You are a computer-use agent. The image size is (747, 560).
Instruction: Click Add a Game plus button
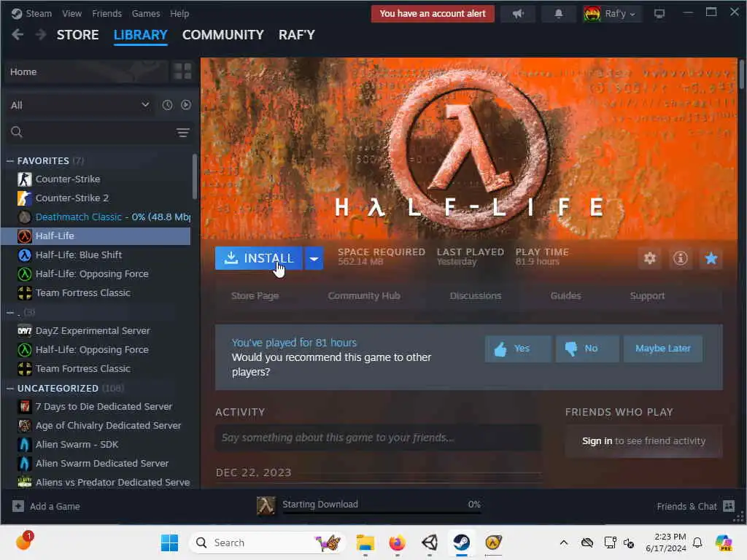coord(18,506)
